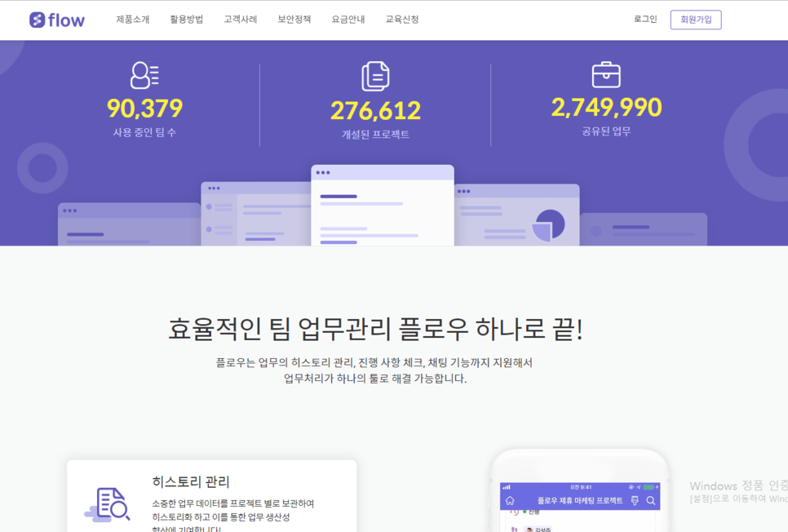The image size is (788, 532).
Task: Go to 고객사례 page
Action: [240, 19]
